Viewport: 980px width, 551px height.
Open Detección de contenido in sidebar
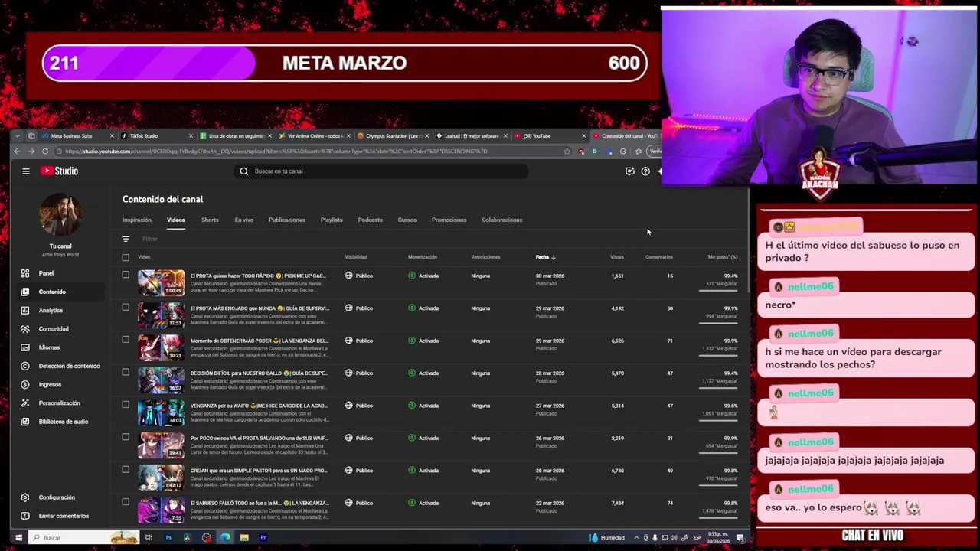point(69,366)
